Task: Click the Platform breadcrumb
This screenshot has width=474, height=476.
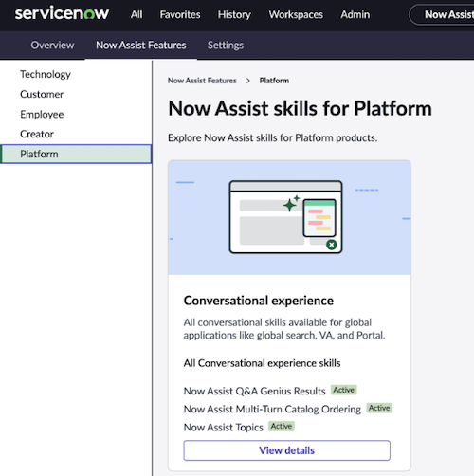Action: (x=274, y=81)
